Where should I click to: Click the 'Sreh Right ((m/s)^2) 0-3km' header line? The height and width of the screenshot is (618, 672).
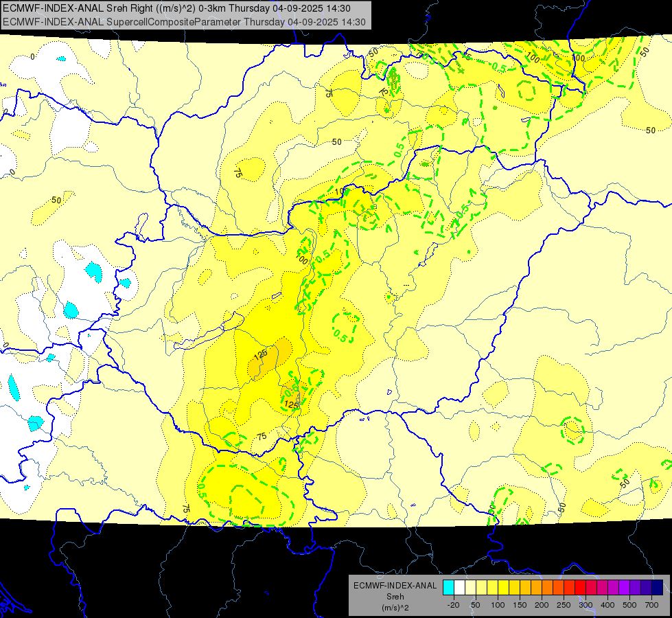click(x=176, y=8)
